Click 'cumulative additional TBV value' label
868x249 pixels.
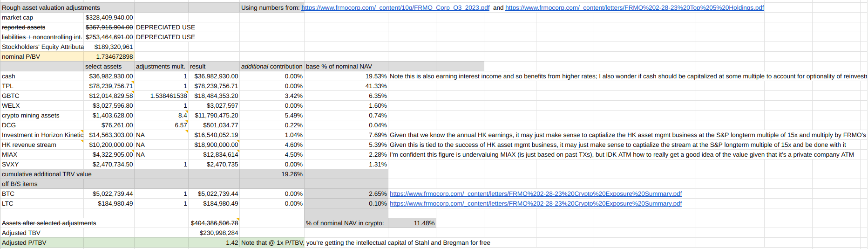coord(47,174)
